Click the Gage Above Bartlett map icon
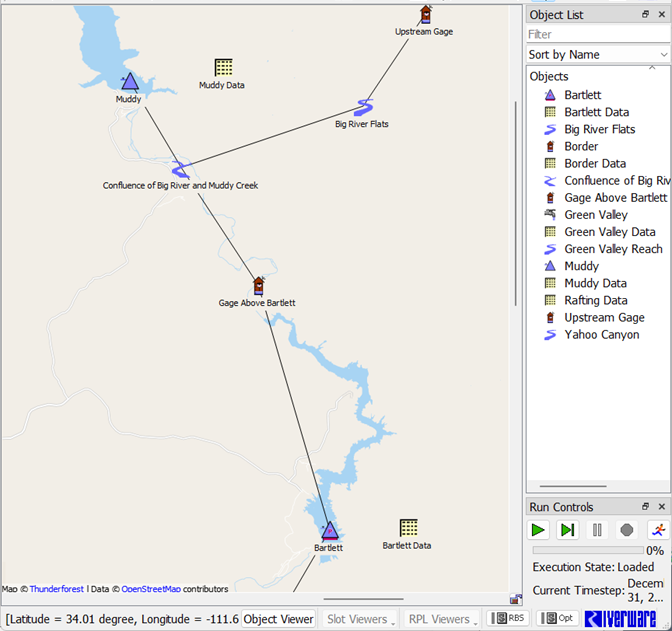The image size is (672, 631). pyautogui.click(x=258, y=286)
